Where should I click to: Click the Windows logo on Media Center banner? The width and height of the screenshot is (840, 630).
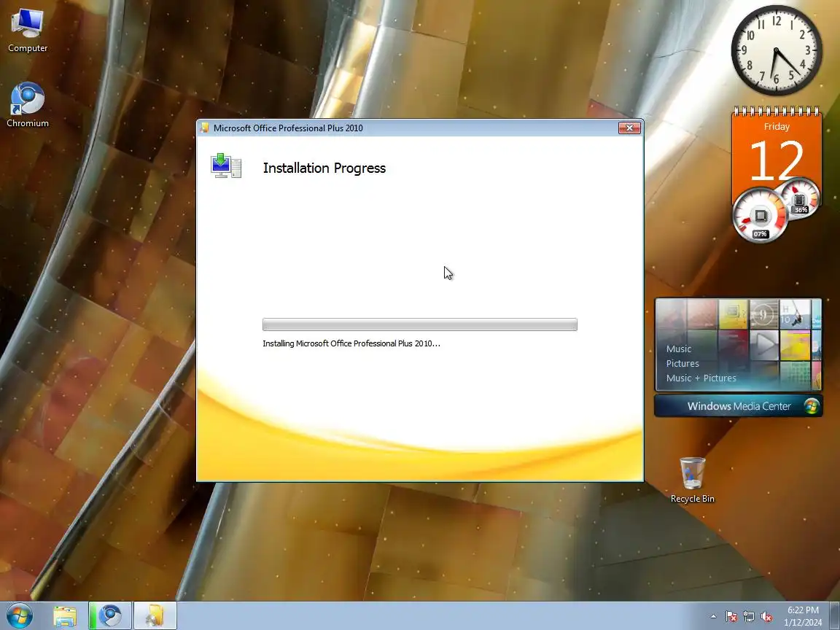(x=811, y=406)
